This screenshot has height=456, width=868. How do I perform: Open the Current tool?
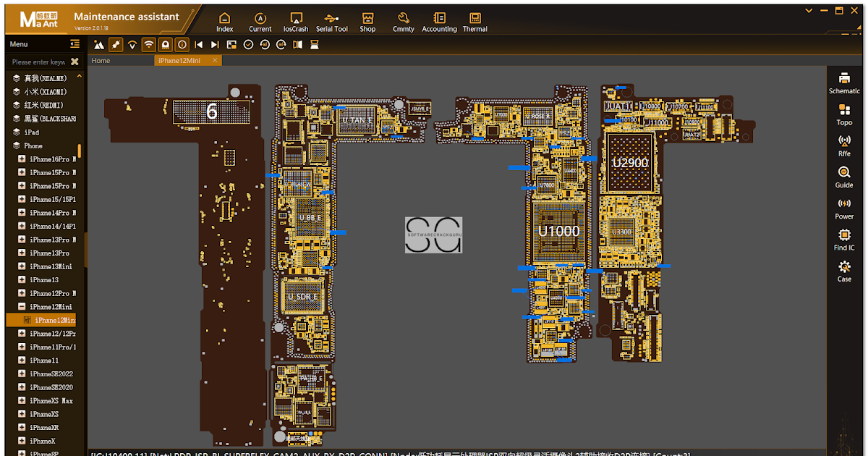tap(260, 22)
